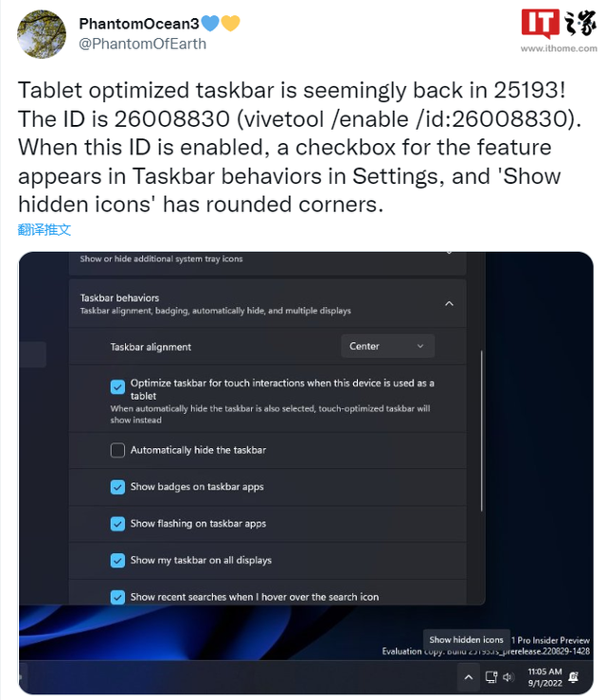The width and height of the screenshot is (606, 700).
Task: Click the ITHome logo watermark
Action: pyautogui.click(x=559, y=30)
